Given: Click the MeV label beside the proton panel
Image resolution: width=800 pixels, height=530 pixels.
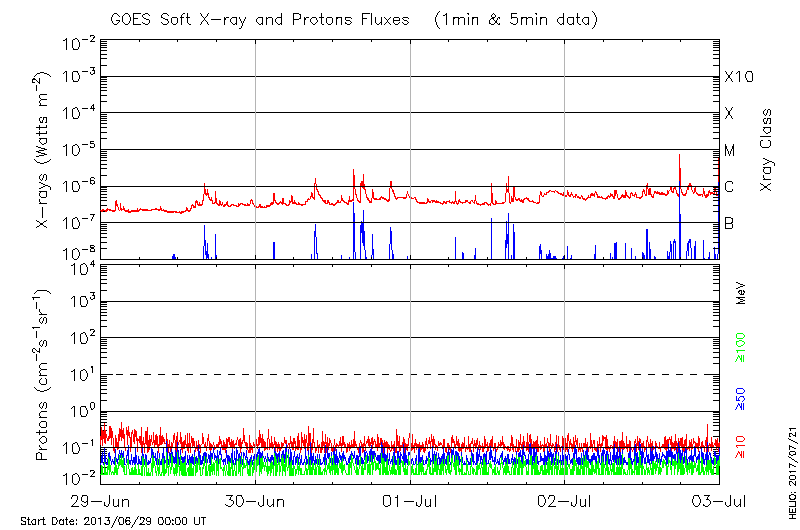Looking at the screenshot, I should point(742,293).
